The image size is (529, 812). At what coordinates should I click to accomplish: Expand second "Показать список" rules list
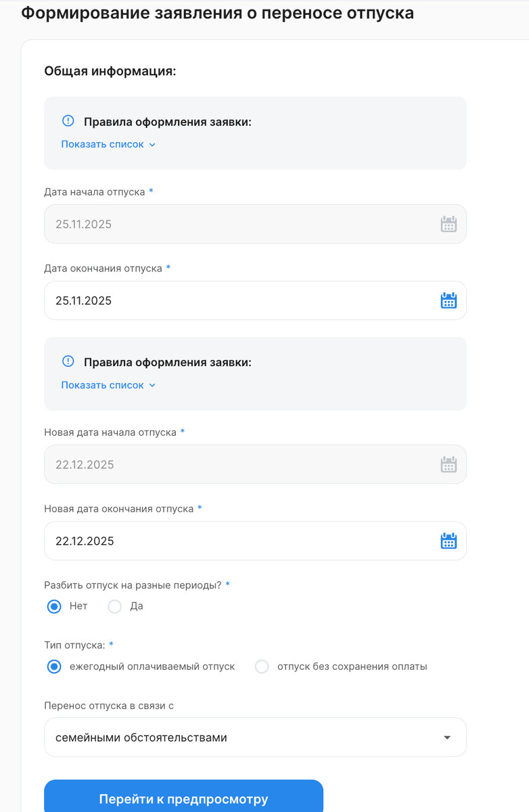[108, 385]
